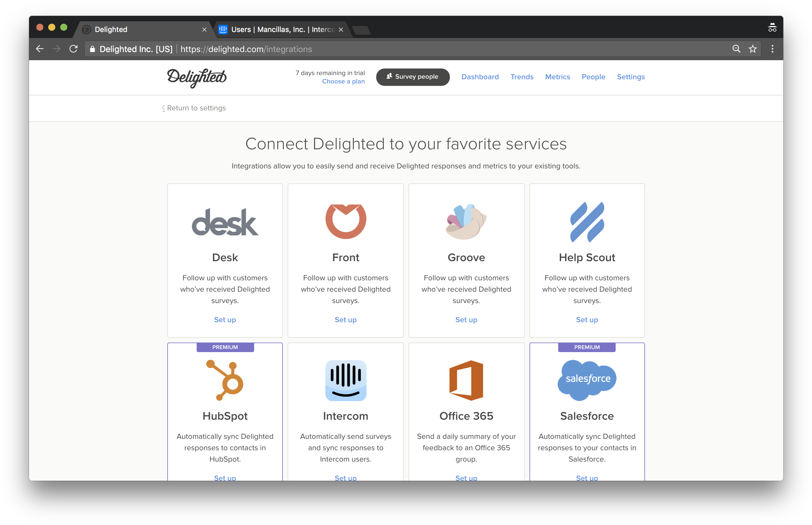The image size is (812, 525).
Task: Click Set up under Help Scout
Action: tap(587, 319)
